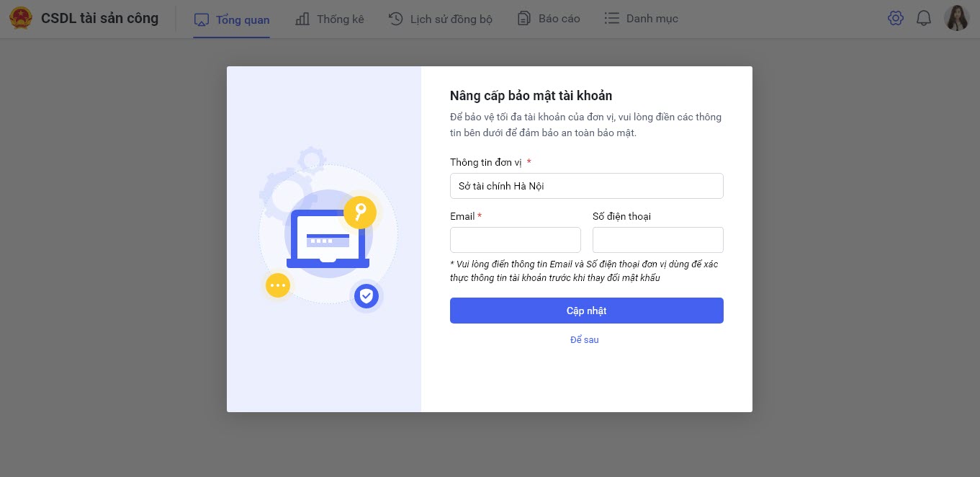This screenshot has width=980, height=477.
Task: Open the Danh mục menu label
Action: (x=652, y=19)
